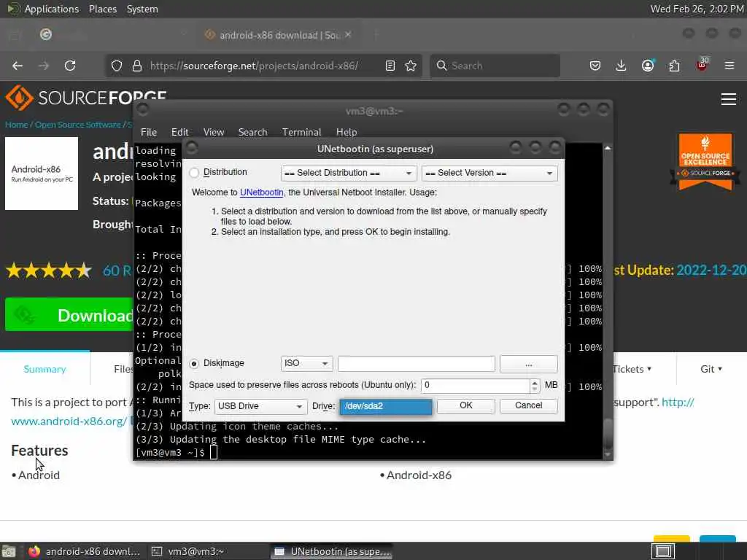Click the show desktop icon in taskbar

8,551
